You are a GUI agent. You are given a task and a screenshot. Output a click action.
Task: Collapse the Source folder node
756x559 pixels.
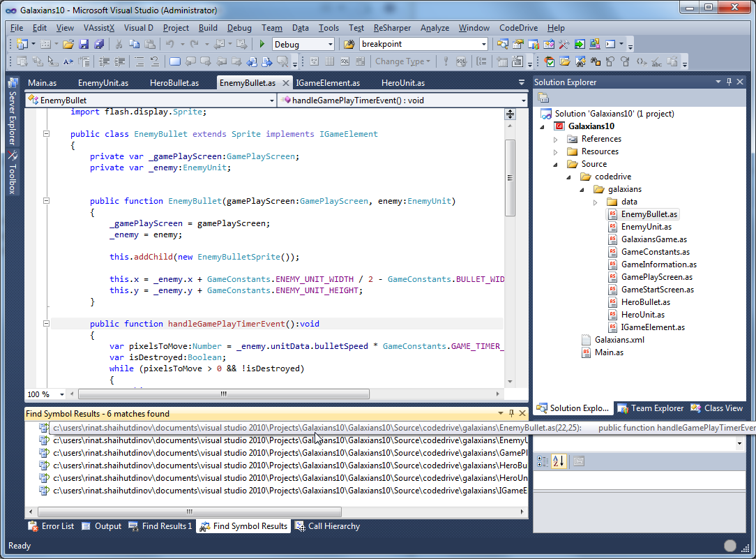(x=555, y=165)
